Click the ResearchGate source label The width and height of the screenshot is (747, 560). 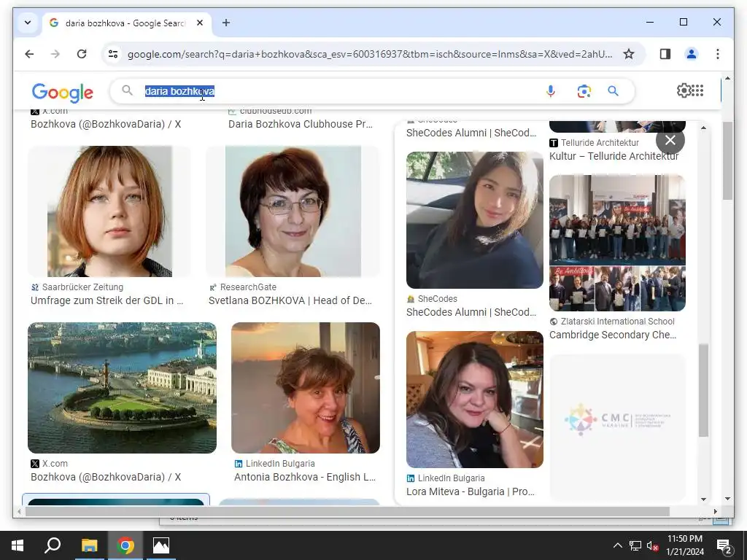click(242, 287)
